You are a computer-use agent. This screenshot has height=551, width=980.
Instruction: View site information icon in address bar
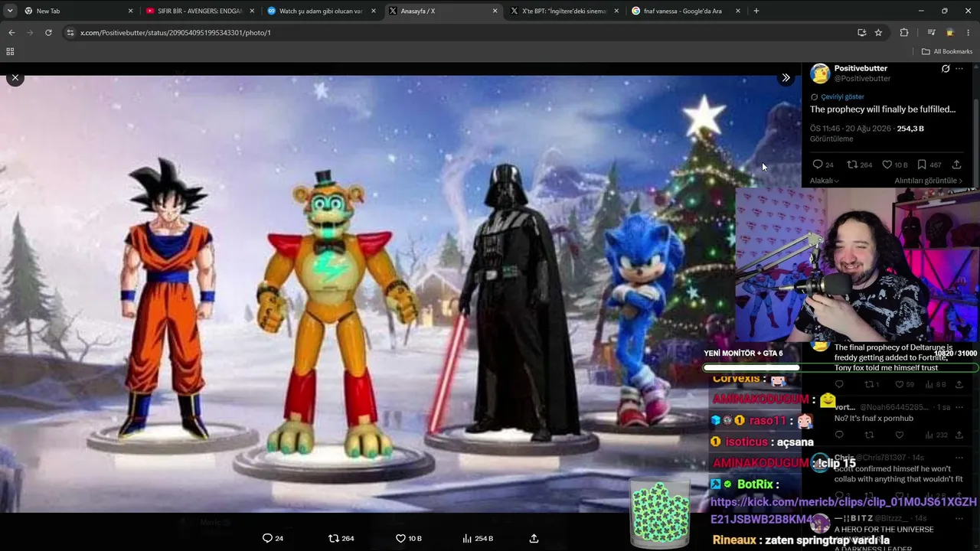70,33
